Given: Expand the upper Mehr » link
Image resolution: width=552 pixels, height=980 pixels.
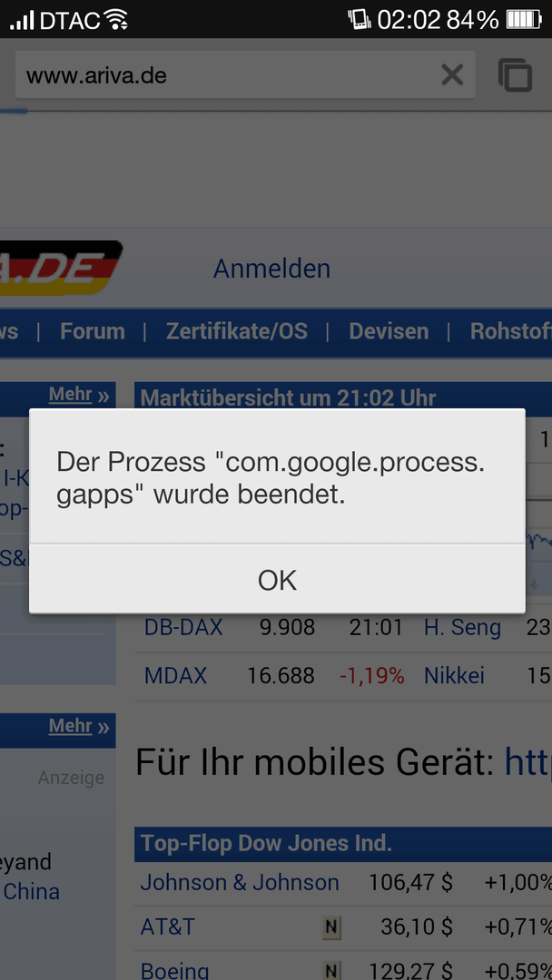Looking at the screenshot, I should pos(79,395).
